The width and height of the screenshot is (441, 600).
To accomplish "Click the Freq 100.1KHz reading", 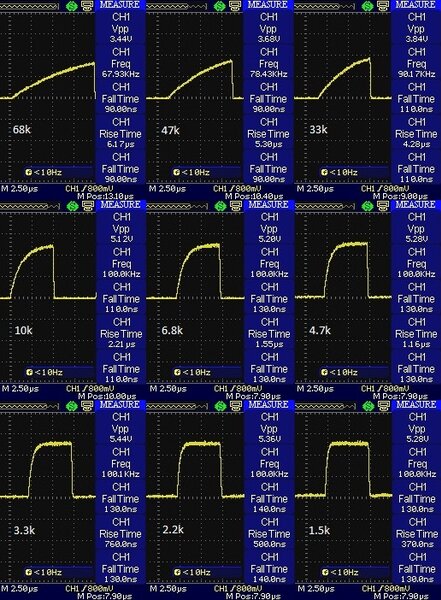I will point(121,474).
